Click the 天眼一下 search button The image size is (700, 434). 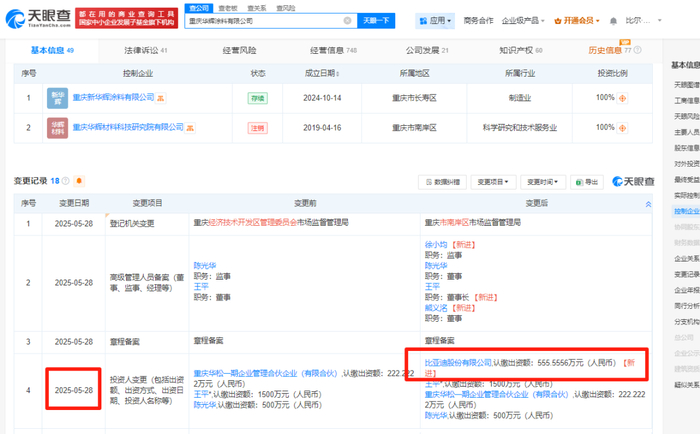click(x=376, y=21)
